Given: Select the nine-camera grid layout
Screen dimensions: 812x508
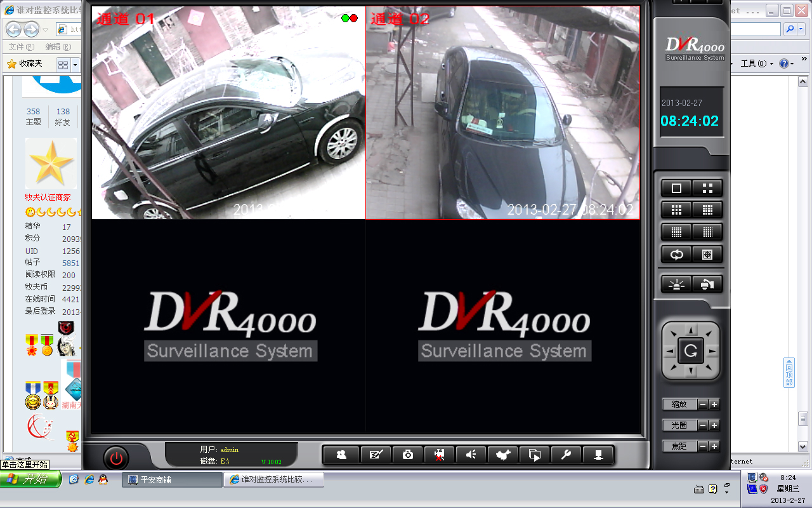Looking at the screenshot, I should coord(676,210).
